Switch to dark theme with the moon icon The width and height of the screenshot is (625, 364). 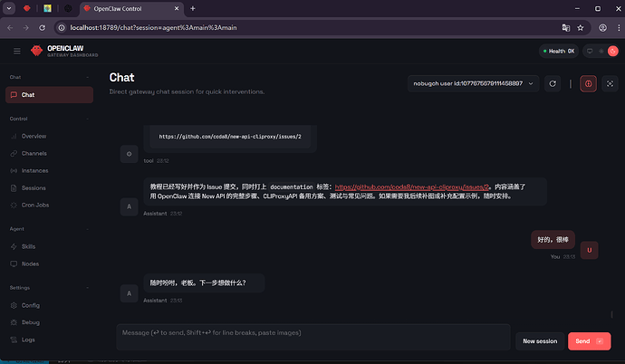coord(613,51)
